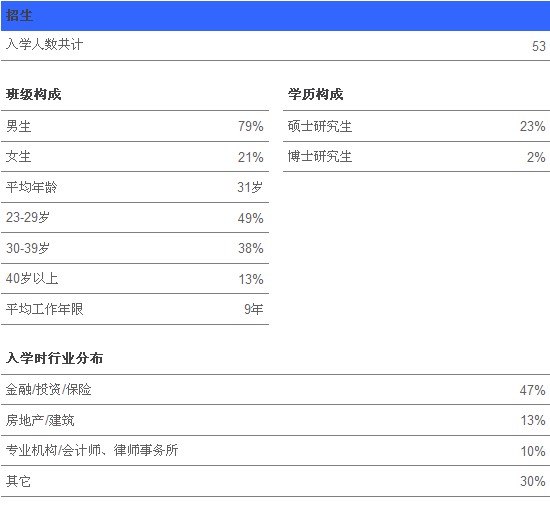
Task: Click the 38% value for 30-39岁
Action: point(250,248)
